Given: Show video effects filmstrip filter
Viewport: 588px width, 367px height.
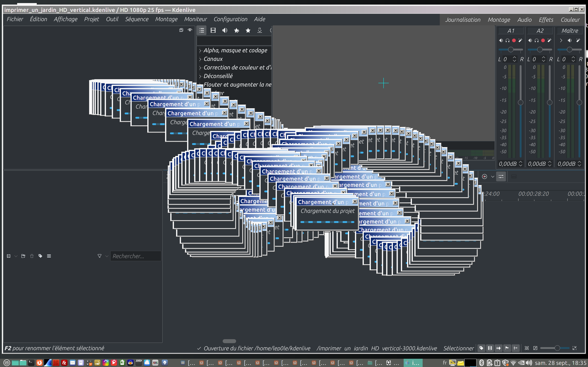Looking at the screenshot, I should tap(213, 30).
